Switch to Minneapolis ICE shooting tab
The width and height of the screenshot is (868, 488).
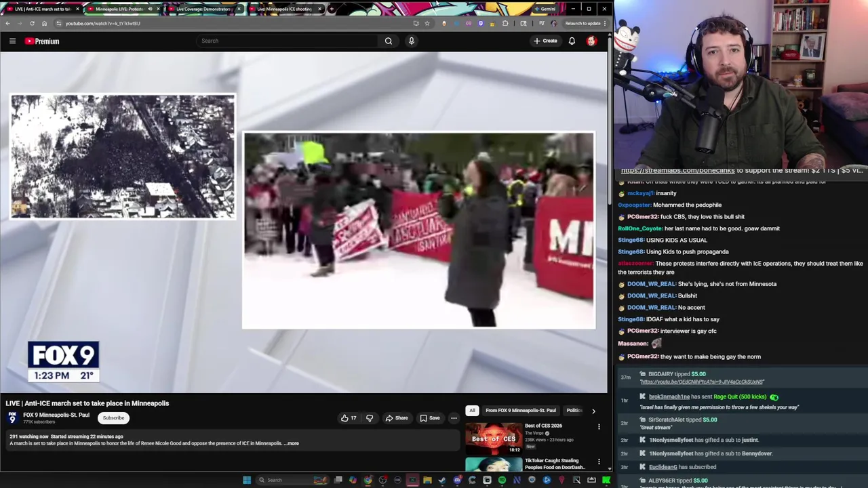point(284,9)
